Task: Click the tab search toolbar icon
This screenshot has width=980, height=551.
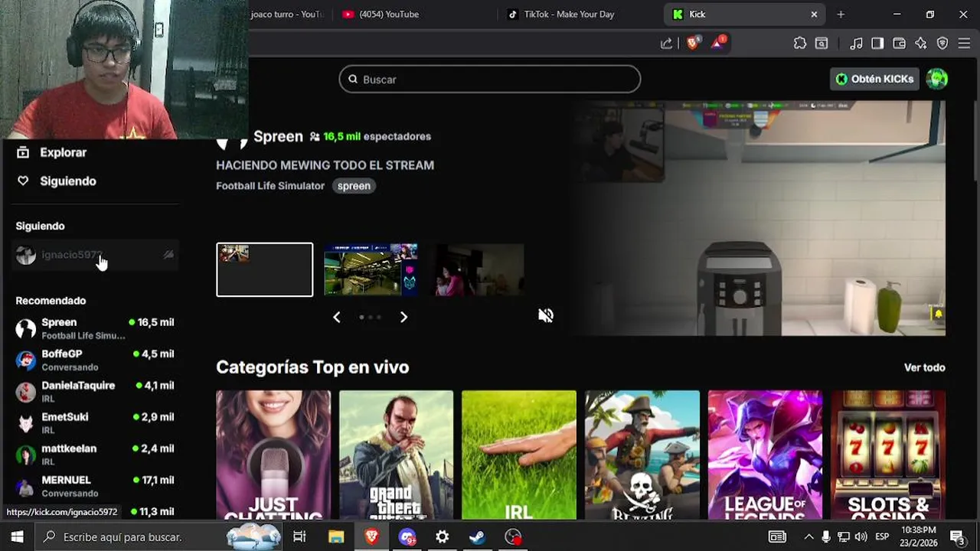Action: pos(822,44)
